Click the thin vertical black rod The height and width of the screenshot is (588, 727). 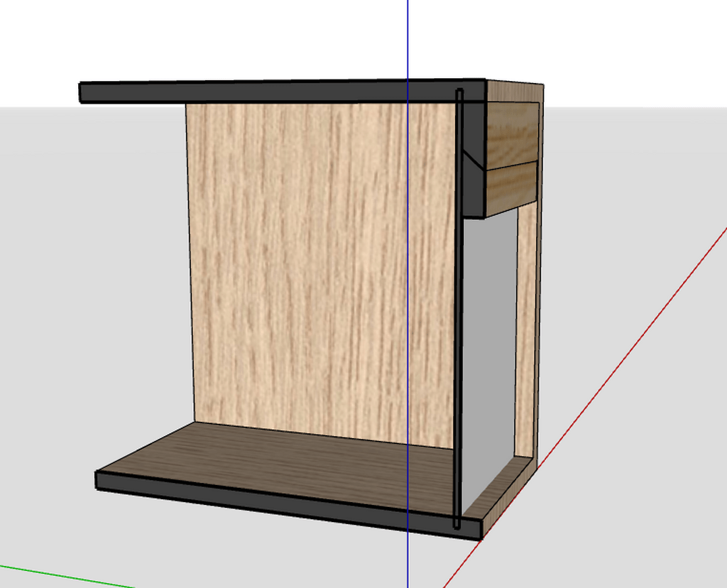pyautogui.click(x=458, y=320)
